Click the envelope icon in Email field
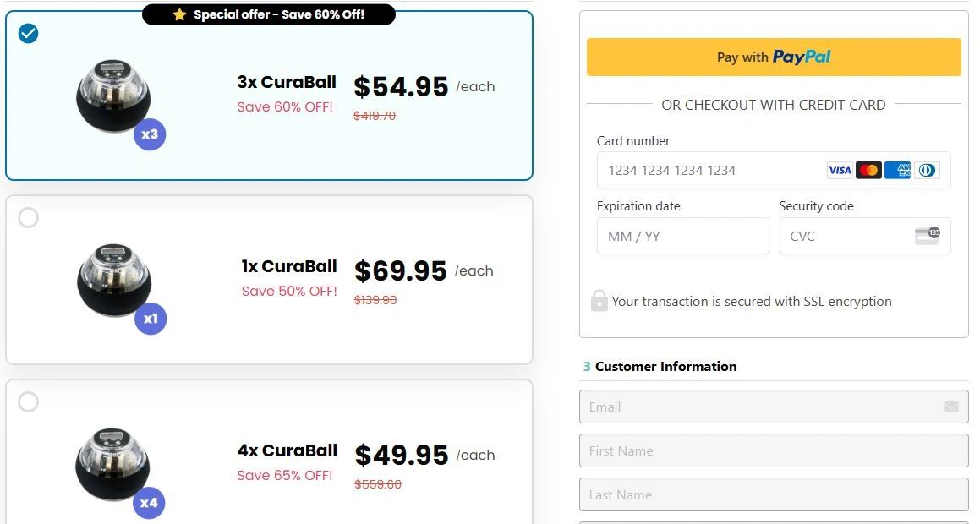The height and width of the screenshot is (524, 980). point(951,407)
